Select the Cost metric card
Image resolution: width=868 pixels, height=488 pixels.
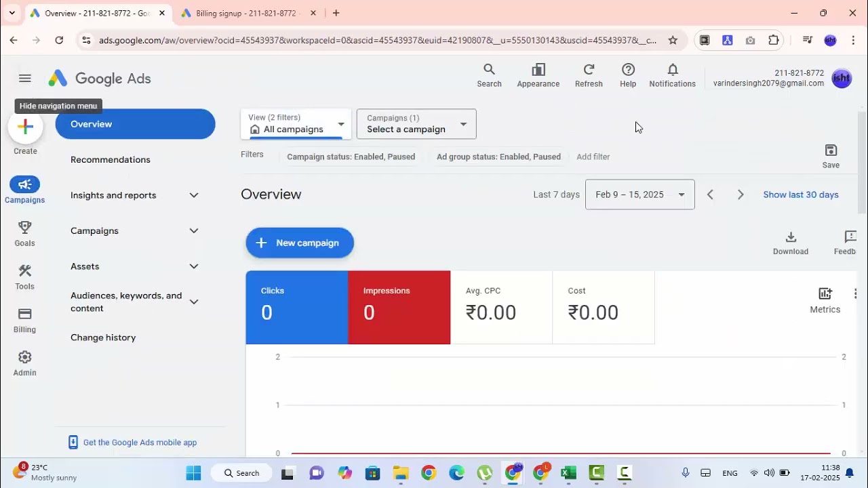point(604,308)
